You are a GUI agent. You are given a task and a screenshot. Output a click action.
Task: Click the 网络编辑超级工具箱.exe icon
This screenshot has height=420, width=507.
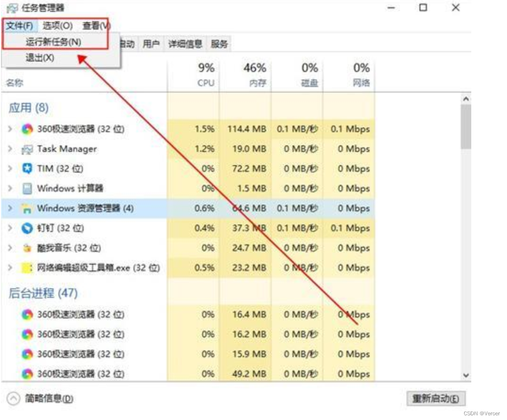[27, 268]
